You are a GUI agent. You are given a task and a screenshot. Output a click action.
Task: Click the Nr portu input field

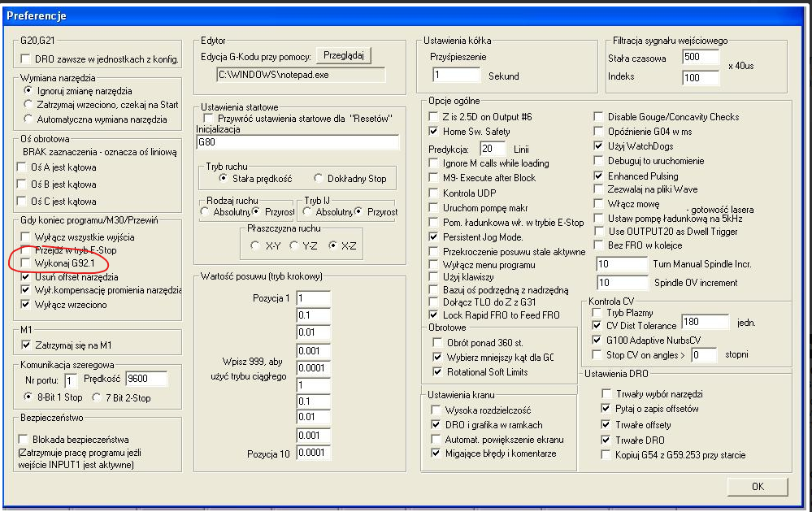[71, 381]
